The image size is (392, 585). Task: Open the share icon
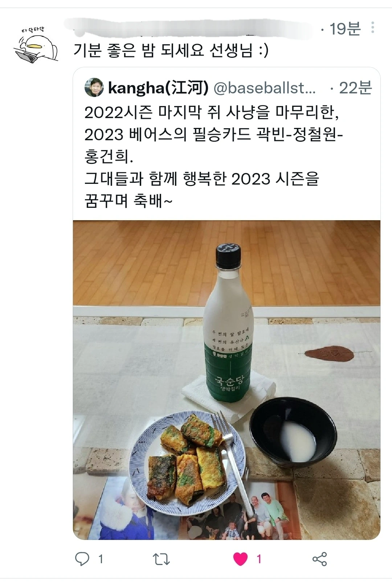[x=319, y=559]
